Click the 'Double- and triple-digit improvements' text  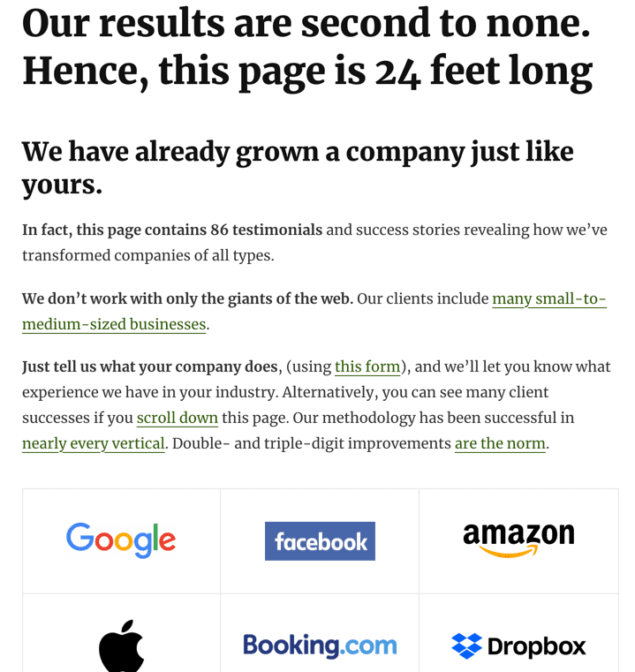click(x=312, y=443)
